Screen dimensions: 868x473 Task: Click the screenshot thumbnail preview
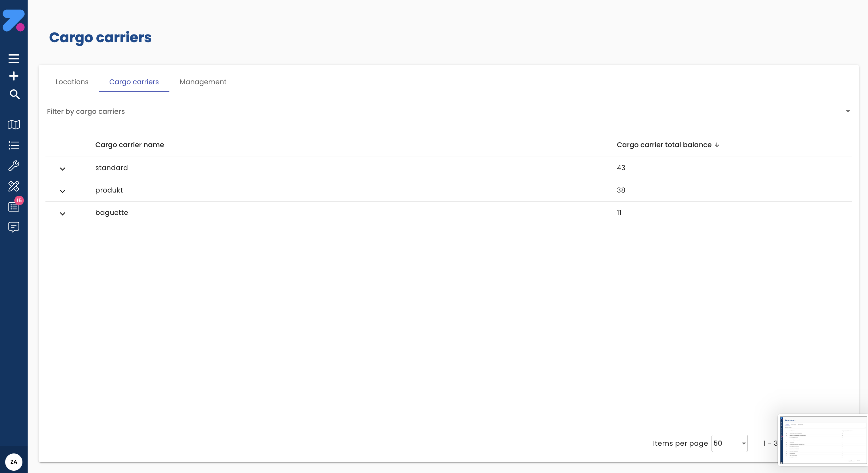(822, 440)
